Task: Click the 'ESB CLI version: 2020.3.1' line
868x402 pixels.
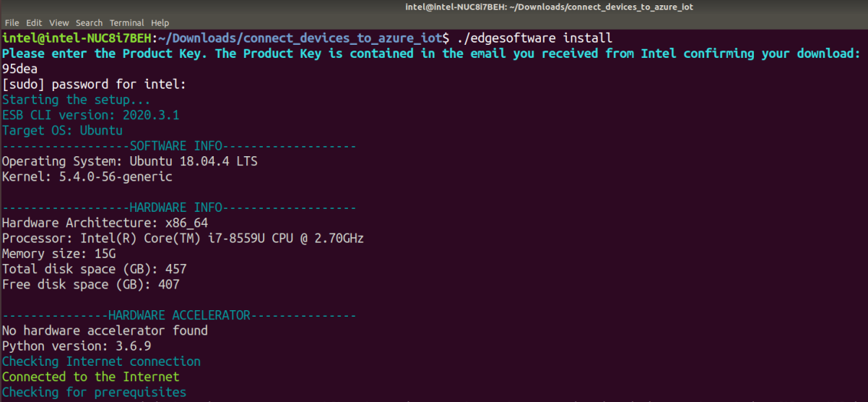Action: 90,115
